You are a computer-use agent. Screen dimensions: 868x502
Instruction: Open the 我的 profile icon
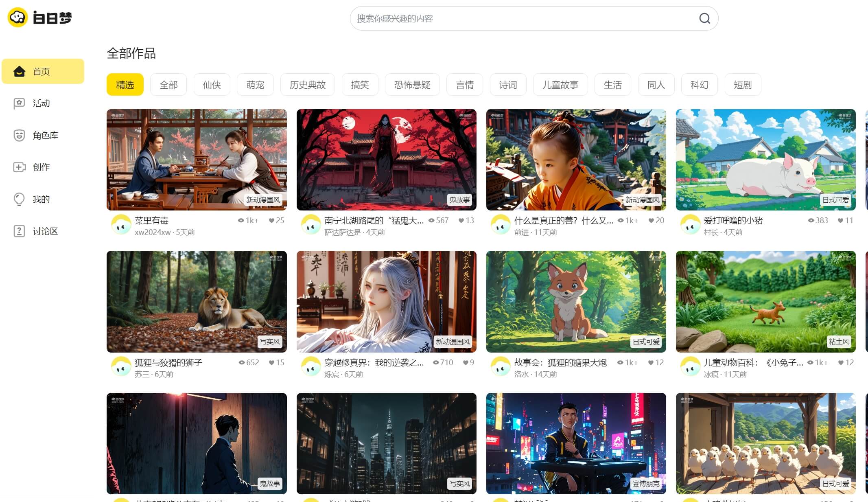19,199
